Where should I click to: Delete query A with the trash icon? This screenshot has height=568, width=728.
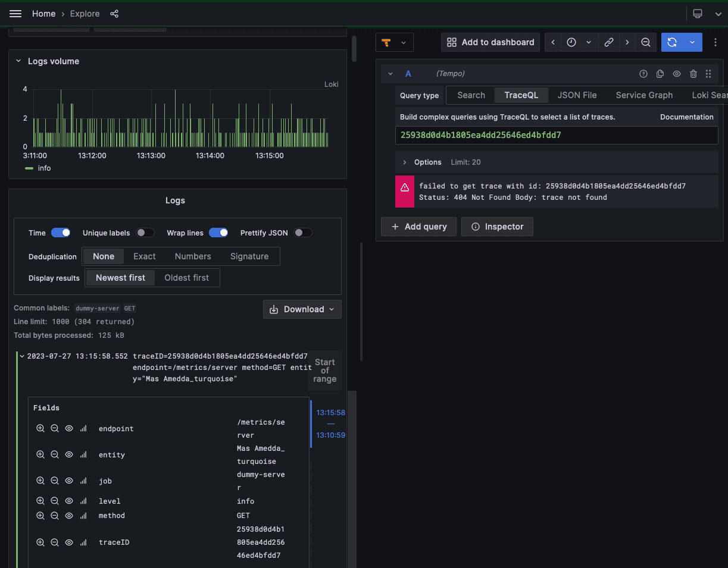click(x=693, y=73)
